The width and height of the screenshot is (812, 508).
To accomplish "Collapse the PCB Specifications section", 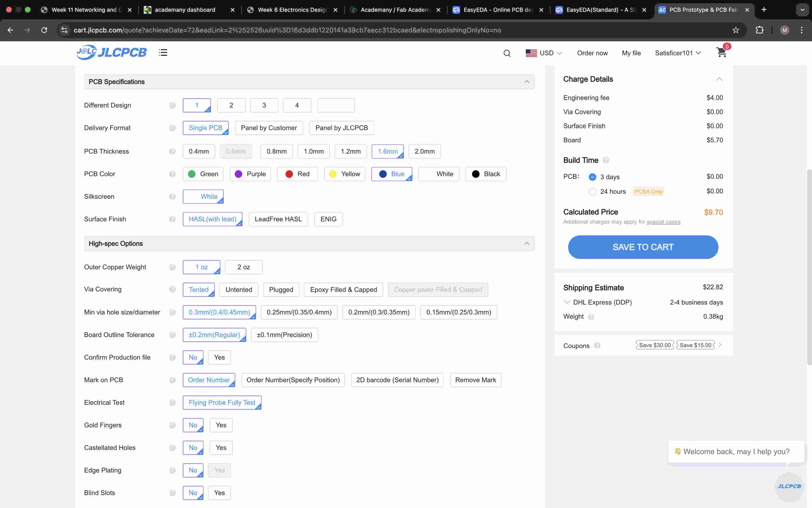I will pos(527,82).
